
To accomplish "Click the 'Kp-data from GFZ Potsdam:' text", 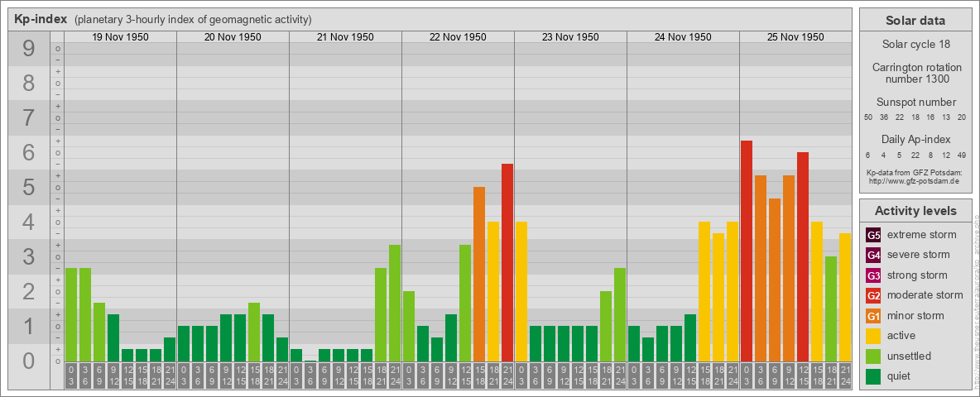I will coord(915,173).
